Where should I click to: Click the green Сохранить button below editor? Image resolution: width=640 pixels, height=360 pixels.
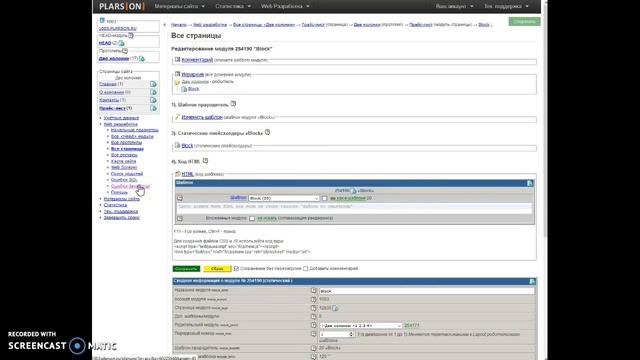[187, 269]
